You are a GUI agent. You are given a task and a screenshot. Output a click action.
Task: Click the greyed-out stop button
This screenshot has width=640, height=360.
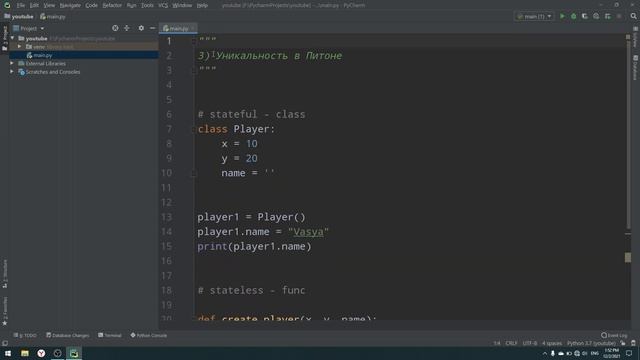pyautogui.click(x=619, y=16)
